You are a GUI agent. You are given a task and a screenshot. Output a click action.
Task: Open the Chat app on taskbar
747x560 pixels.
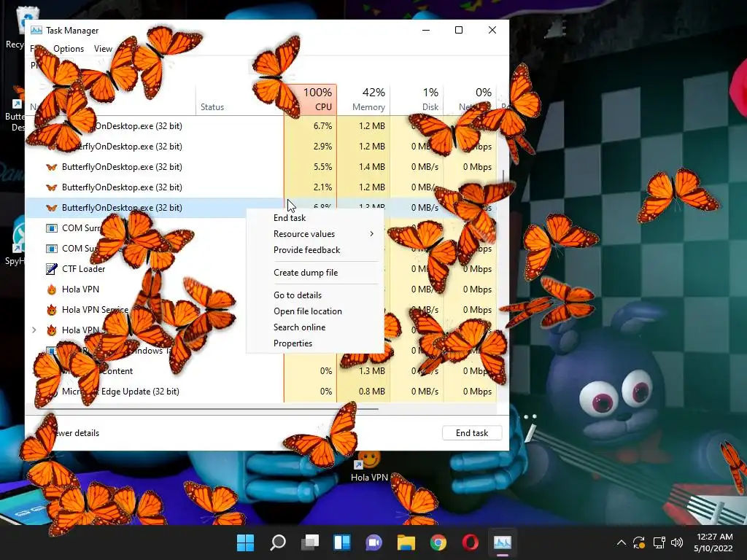click(x=374, y=542)
